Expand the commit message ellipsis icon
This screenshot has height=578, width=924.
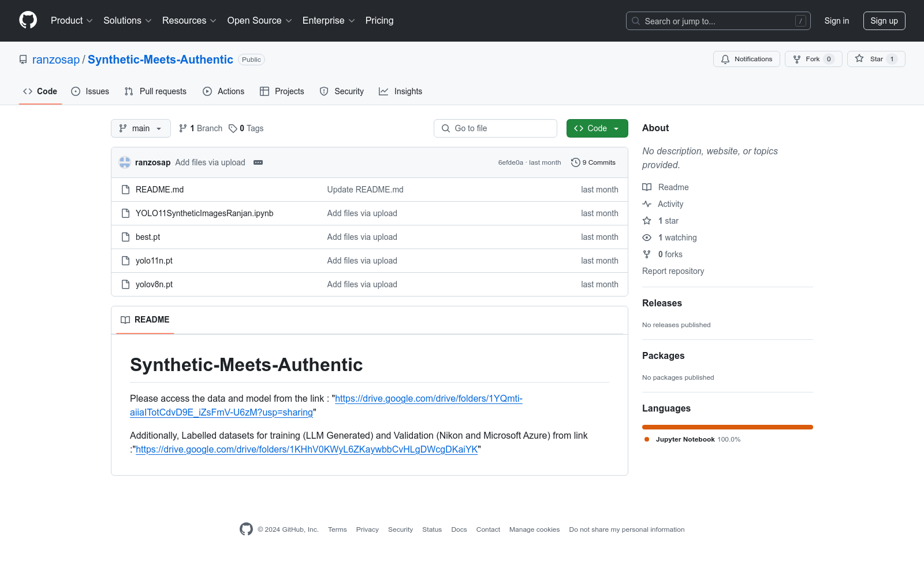(258, 162)
